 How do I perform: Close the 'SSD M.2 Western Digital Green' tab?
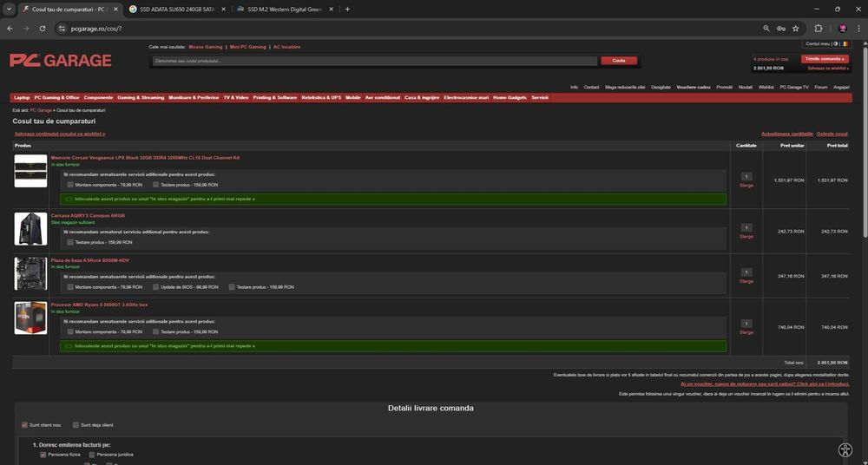(331, 9)
